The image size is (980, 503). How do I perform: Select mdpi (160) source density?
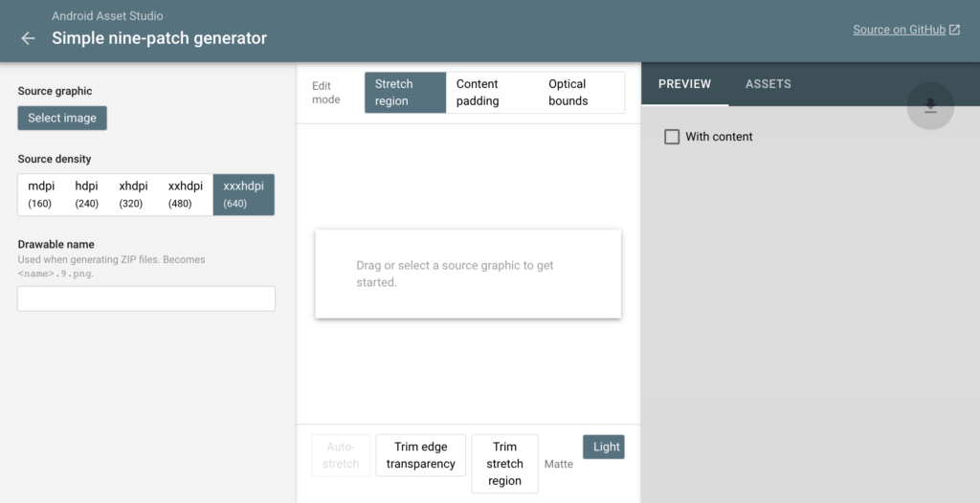click(41, 194)
